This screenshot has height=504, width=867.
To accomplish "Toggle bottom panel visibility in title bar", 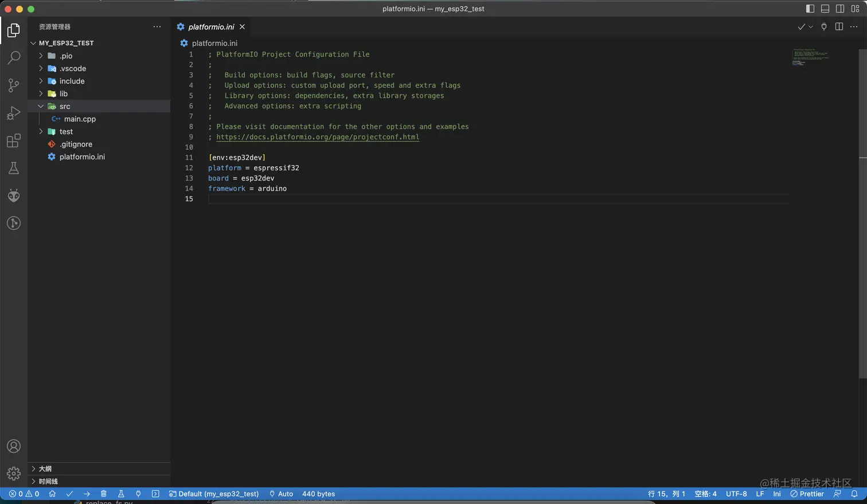I will pyautogui.click(x=825, y=9).
